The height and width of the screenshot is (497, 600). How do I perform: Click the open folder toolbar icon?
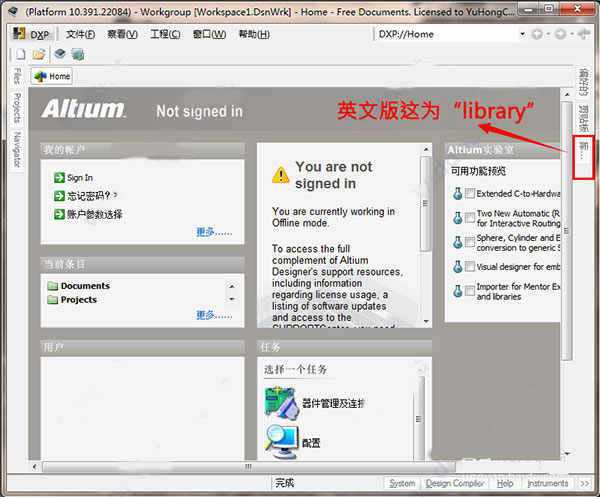39,54
